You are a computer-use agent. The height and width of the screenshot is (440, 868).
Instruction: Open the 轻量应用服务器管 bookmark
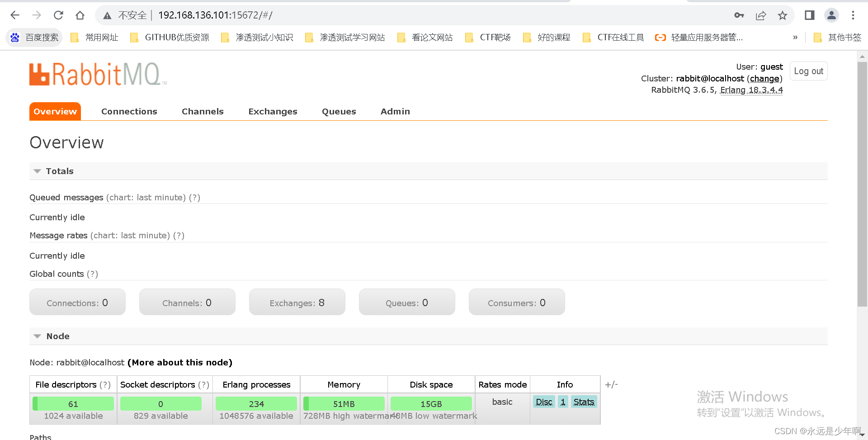point(699,38)
